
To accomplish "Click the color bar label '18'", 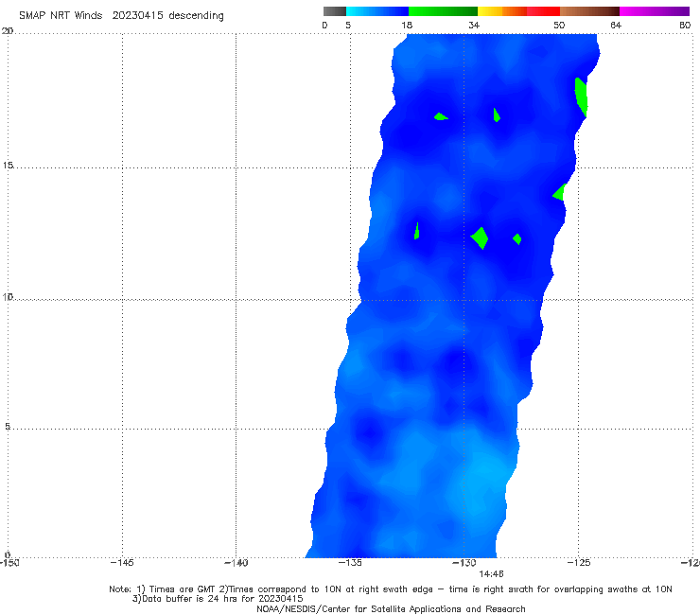I will point(407,25).
